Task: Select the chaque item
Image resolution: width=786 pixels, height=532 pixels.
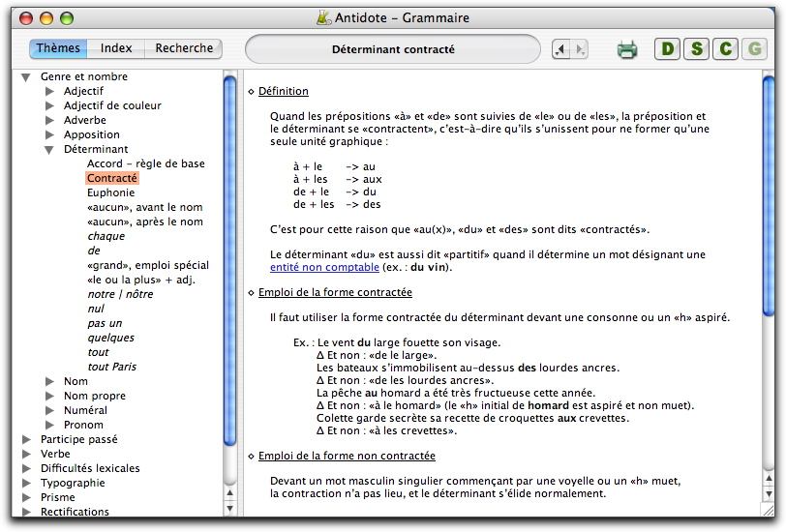Action: (106, 236)
